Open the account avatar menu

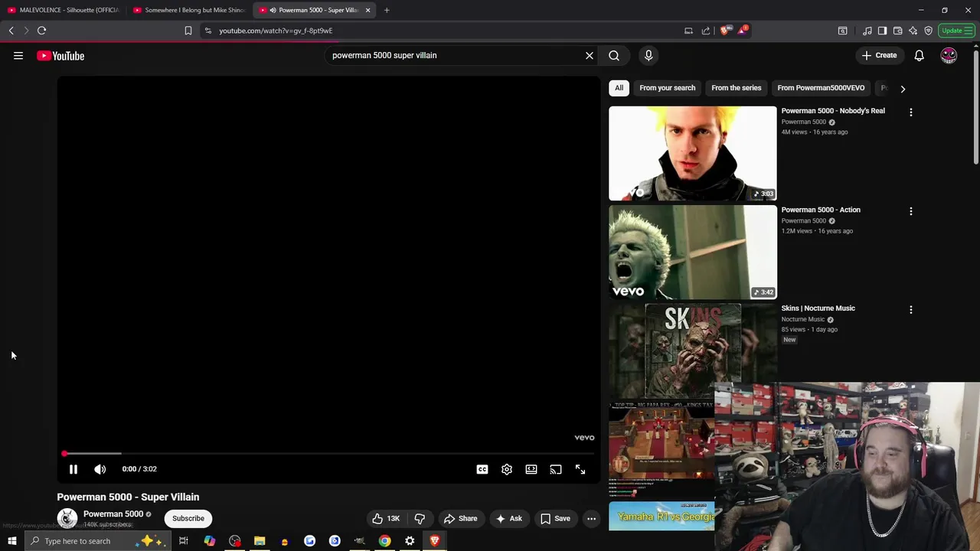949,55
